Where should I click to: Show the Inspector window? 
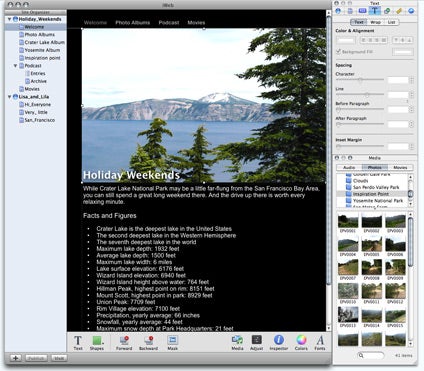tap(279, 343)
